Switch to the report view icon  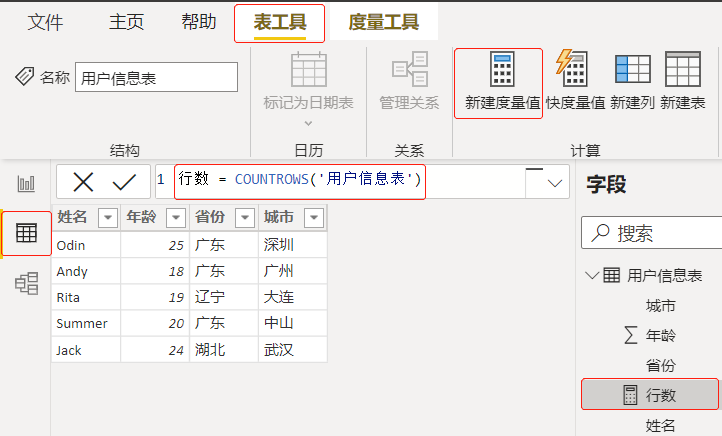tap(26, 183)
